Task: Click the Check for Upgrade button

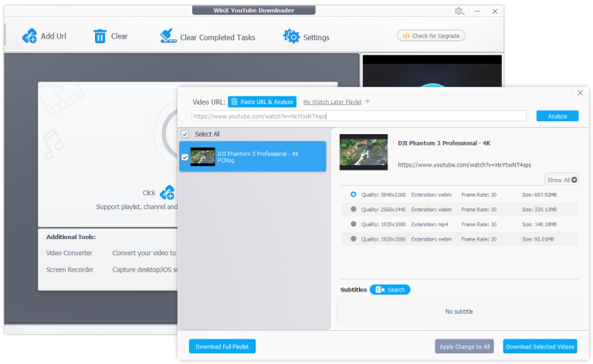Action: click(431, 36)
